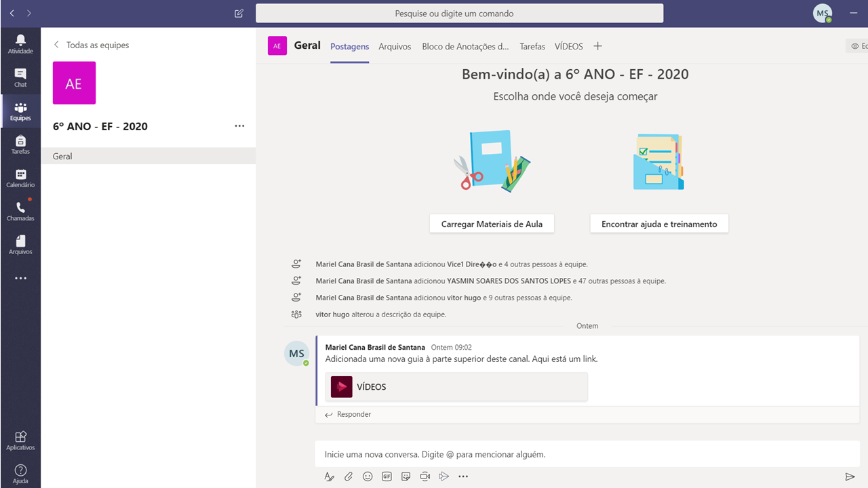Open the Tarefas channel tab

532,47
